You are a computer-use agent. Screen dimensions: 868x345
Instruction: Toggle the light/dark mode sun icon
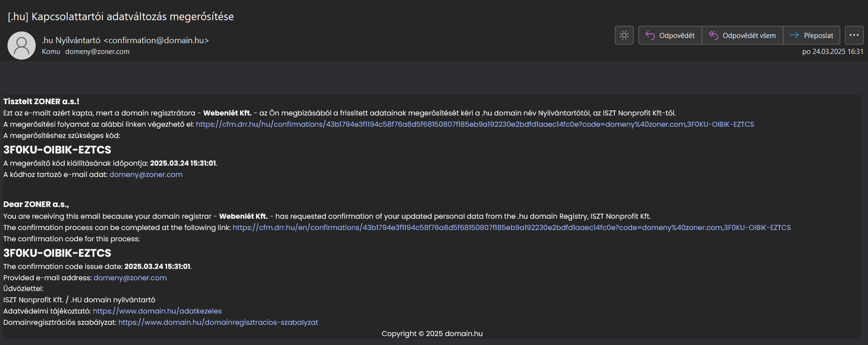(x=624, y=35)
